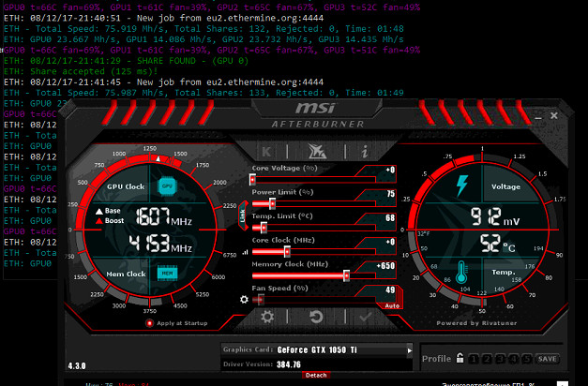Toggle Auto fan speed mode

click(392, 305)
